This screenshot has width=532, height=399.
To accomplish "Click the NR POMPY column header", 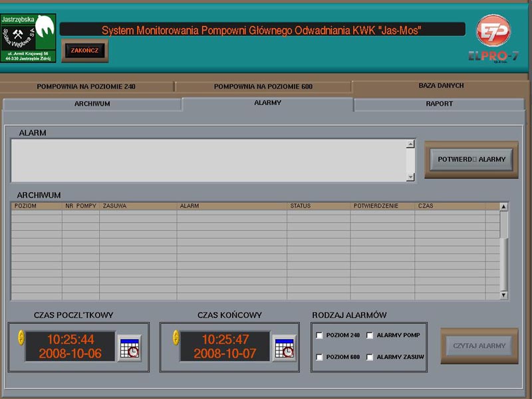I will pyautogui.click(x=80, y=206).
